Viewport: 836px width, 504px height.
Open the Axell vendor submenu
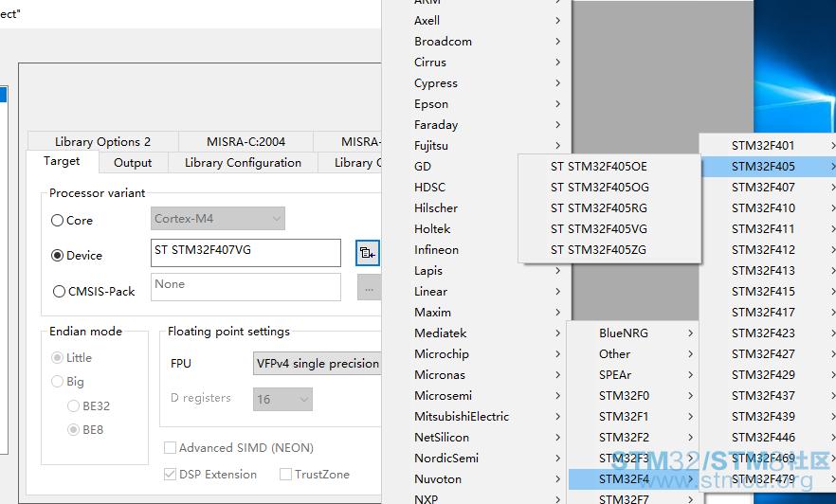[x=477, y=20]
